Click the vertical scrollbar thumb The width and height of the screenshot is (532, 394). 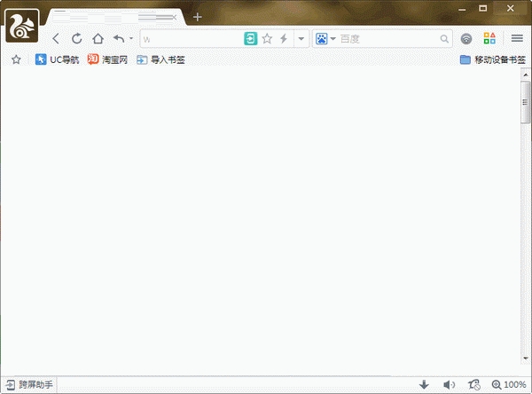(x=526, y=102)
